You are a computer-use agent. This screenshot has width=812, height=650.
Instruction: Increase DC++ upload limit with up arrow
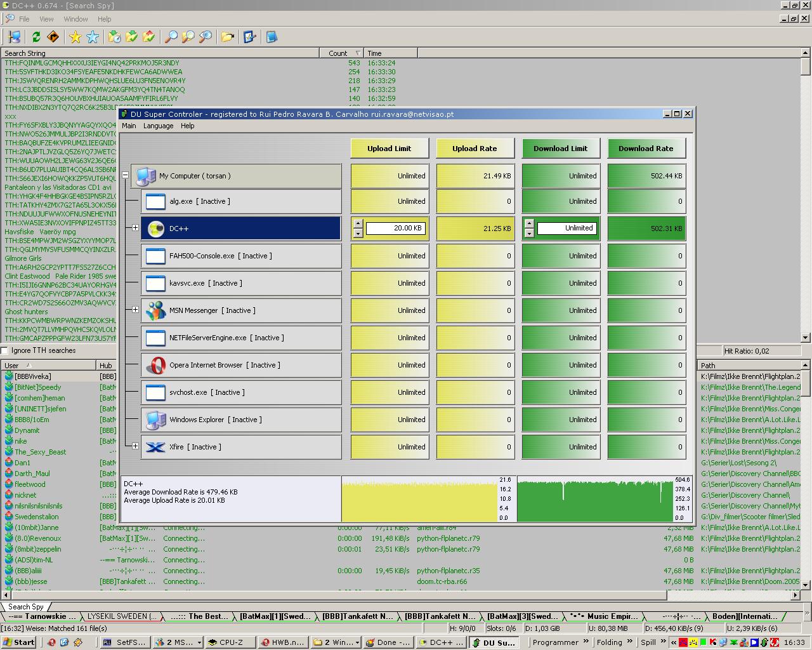point(358,223)
